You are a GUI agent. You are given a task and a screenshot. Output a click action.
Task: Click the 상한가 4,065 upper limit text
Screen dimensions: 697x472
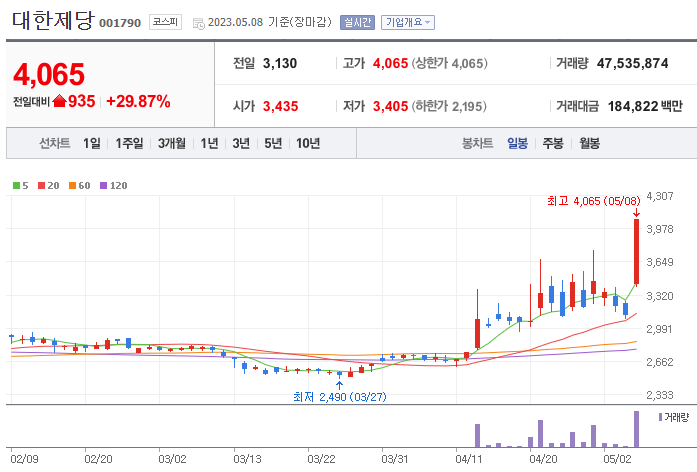click(449, 63)
